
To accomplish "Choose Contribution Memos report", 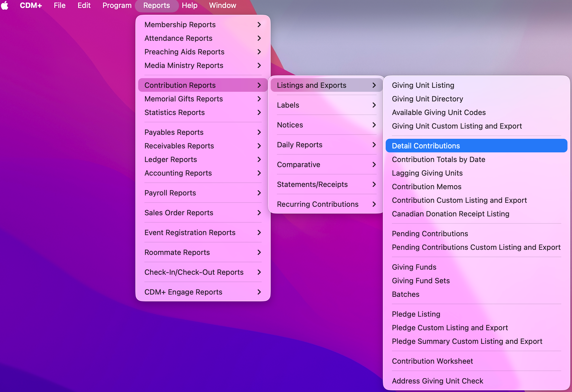I will 476,187.
